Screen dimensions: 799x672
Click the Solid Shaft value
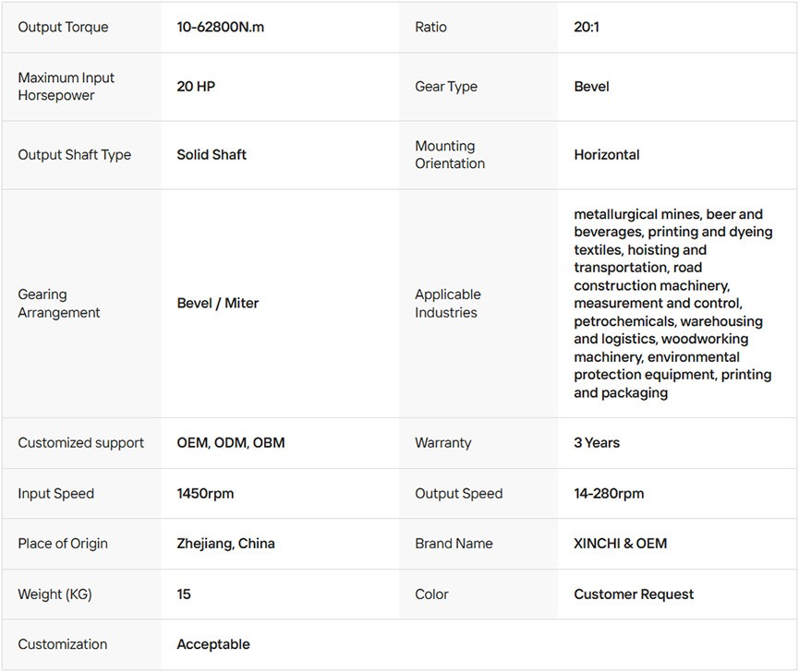tap(212, 155)
